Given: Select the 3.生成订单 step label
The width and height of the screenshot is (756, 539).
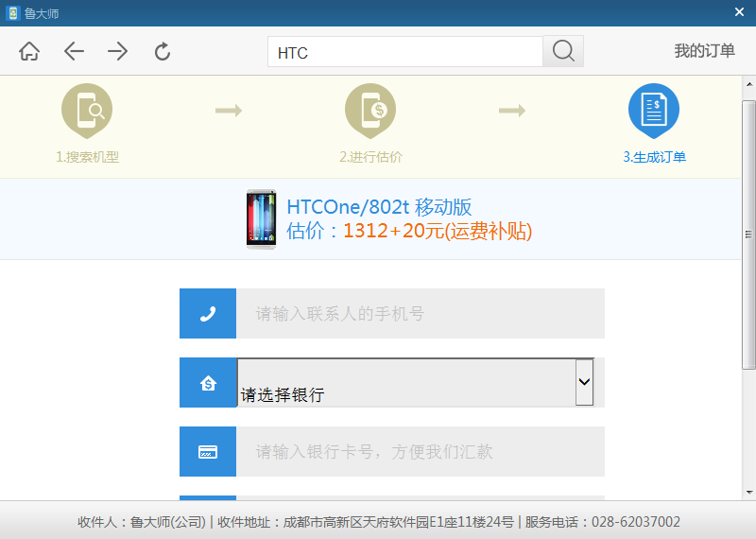Looking at the screenshot, I should 654,157.
